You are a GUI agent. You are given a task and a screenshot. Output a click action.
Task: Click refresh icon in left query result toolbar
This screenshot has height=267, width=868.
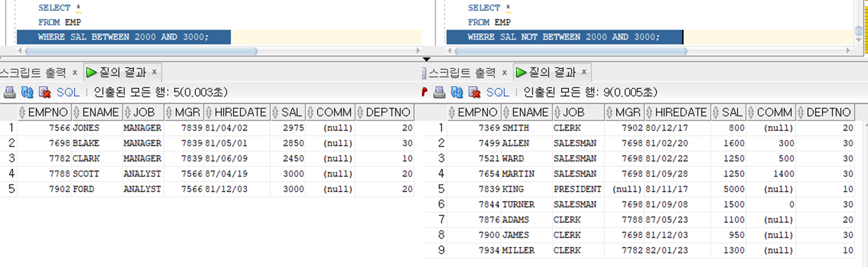pyautogui.click(x=27, y=92)
